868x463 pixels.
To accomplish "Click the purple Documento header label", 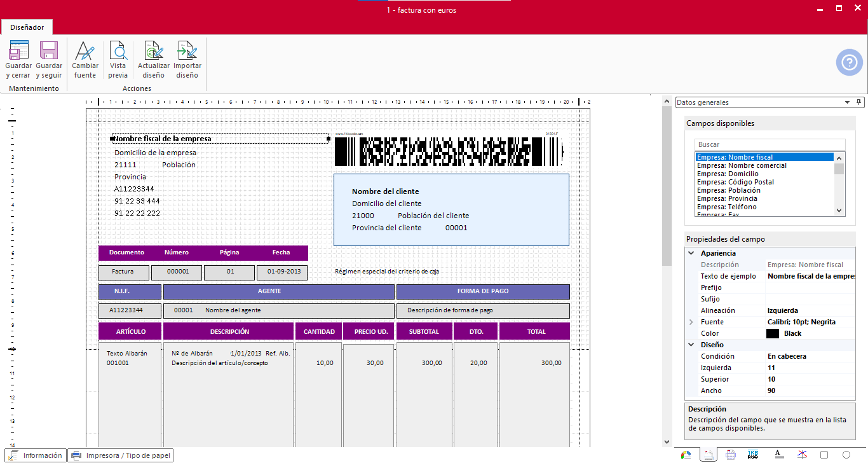I will (126, 252).
